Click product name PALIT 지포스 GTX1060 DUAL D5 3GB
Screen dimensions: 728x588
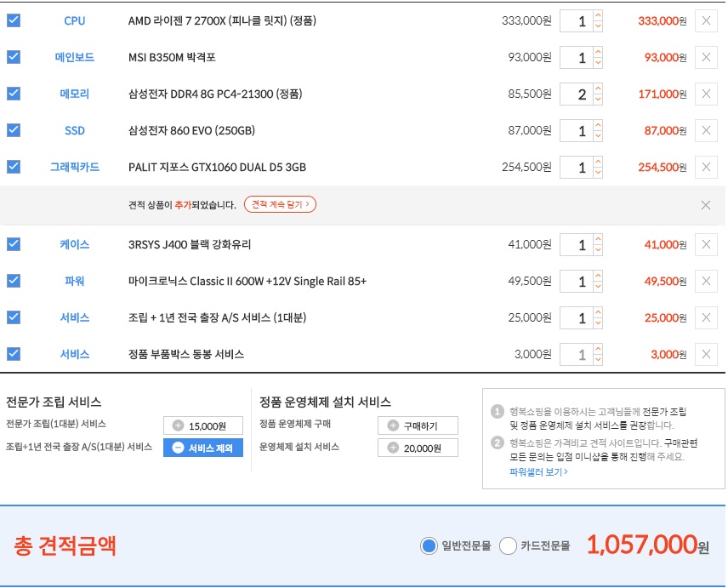point(217,167)
